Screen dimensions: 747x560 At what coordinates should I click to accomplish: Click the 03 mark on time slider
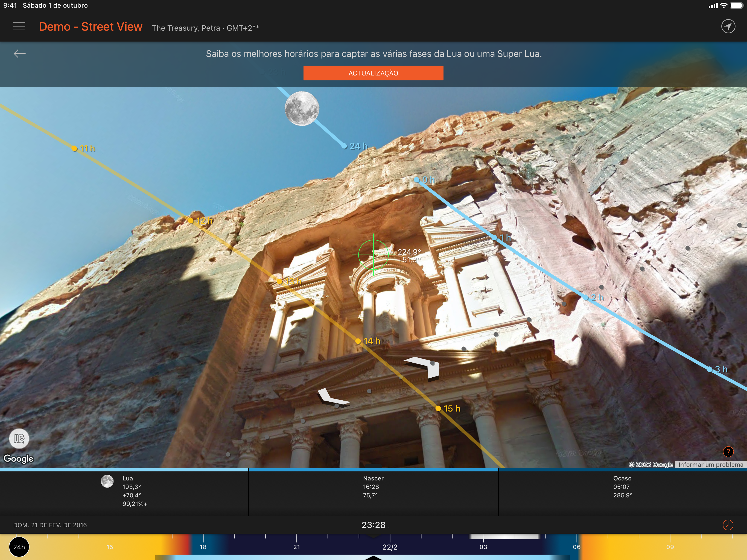pos(483,547)
